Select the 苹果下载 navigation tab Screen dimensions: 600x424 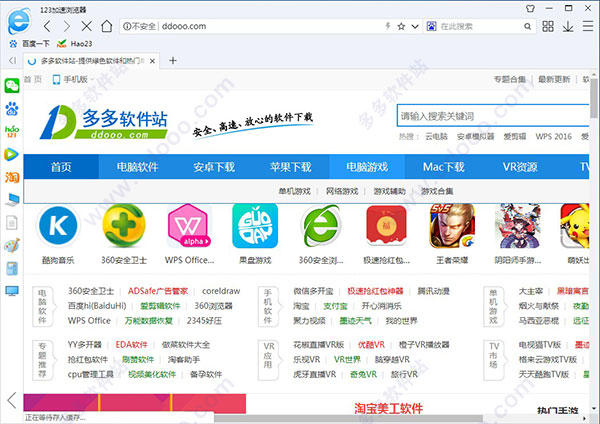pos(290,167)
